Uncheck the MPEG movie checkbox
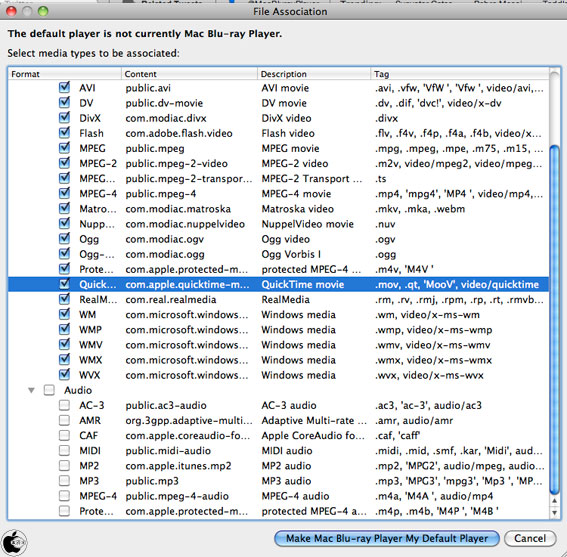This screenshot has width=567, height=557. 64,148
